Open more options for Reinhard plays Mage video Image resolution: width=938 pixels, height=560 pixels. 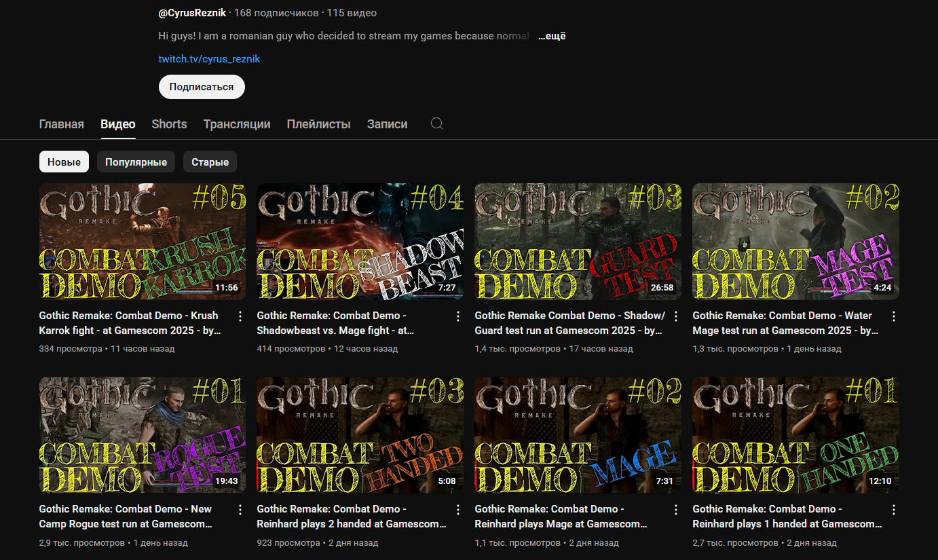tap(676, 510)
